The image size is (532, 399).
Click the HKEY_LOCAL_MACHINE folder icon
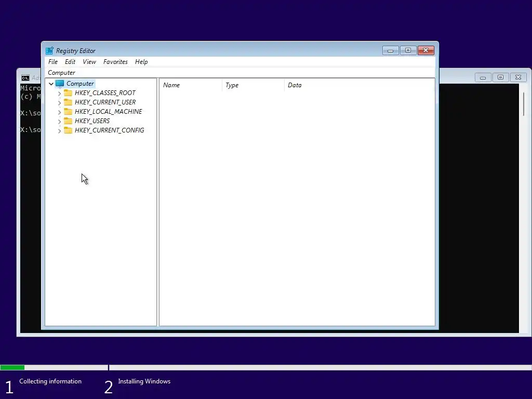pyautogui.click(x=68, y=111)
